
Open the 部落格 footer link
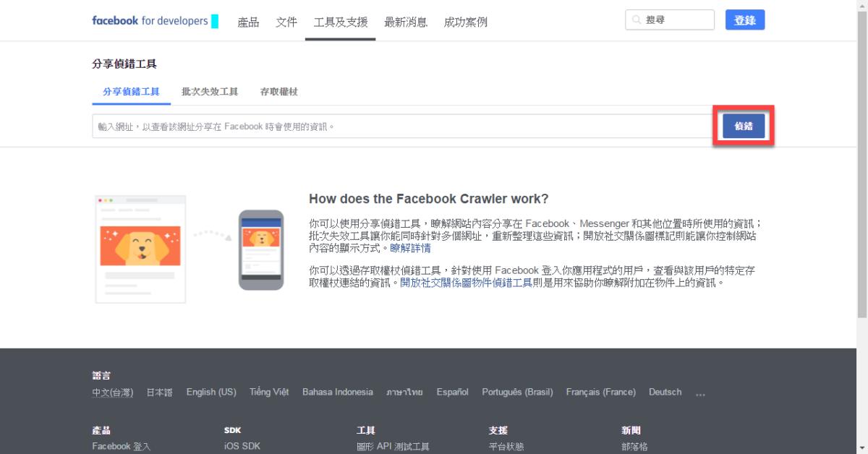pyautogui.click(x=635, y=446)
